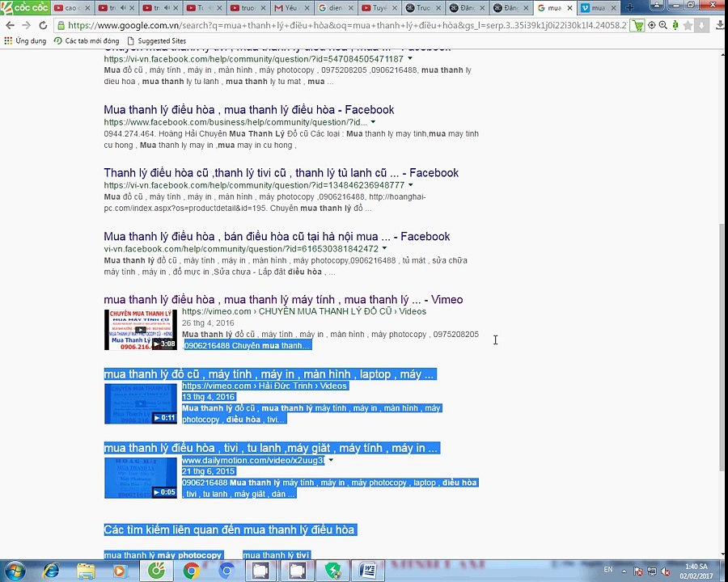
Task: Click the '26 thg 4, 2016' date text
Action: pos(208,323)
